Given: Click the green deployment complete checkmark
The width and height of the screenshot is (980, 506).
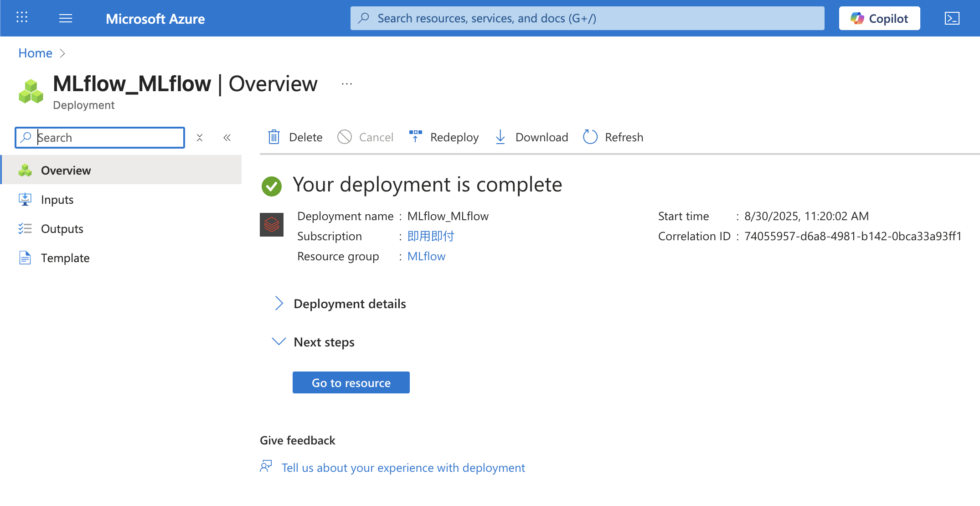Looking at the screenshot, I should click(x=272, y=186).
